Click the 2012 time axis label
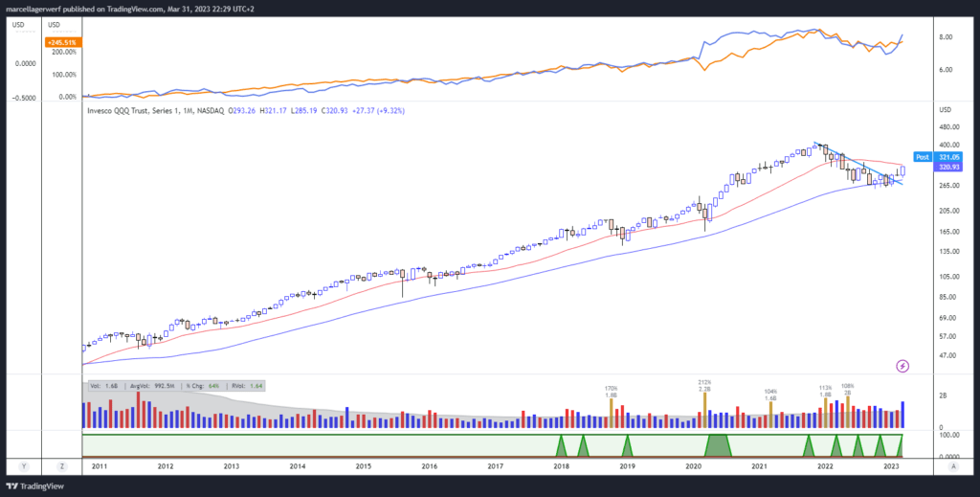The width and height of the screenshot is (980, 497). 165,466
